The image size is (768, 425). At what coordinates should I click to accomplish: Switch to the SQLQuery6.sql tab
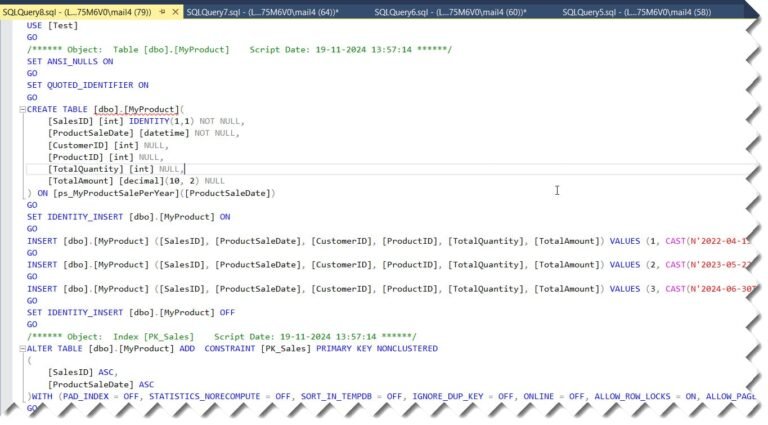[x=450, y=11]
